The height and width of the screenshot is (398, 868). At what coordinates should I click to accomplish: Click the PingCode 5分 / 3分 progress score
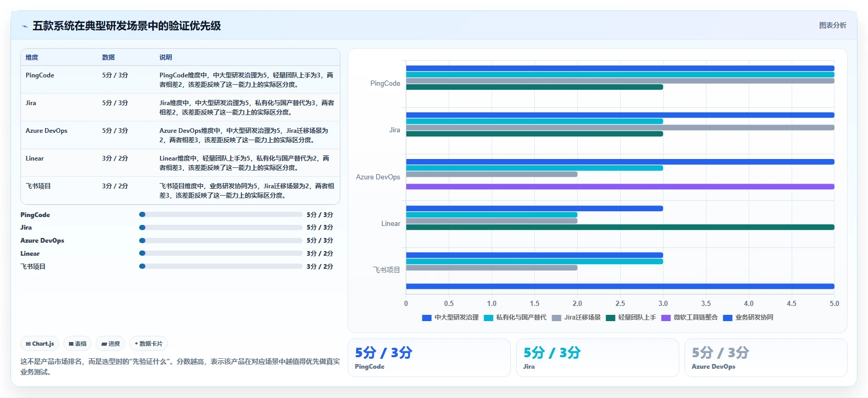click(x=320, y=214)
